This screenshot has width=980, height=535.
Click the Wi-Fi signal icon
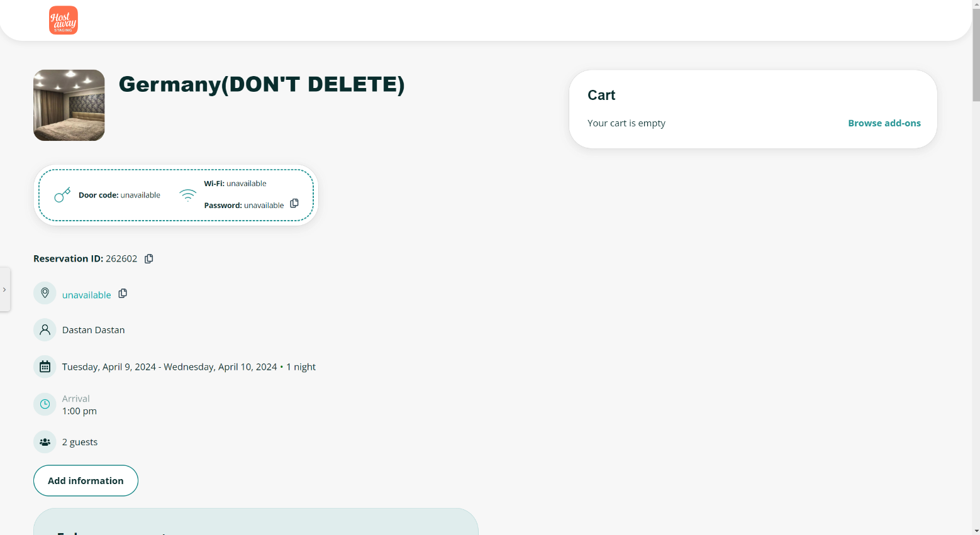[187, 195]
